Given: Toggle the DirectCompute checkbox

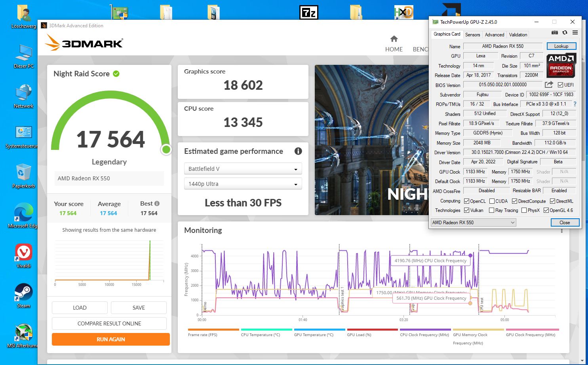Looking at the screenshot, I should point(514,201).
